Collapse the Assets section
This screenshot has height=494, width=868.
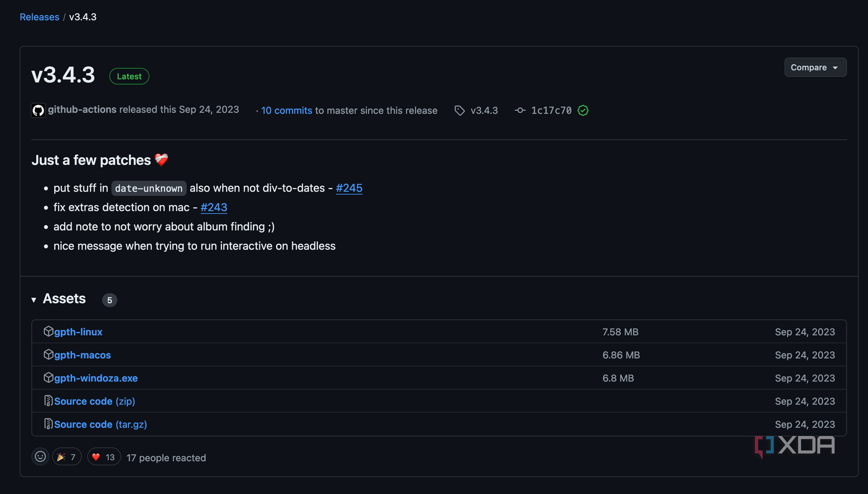tap(34, 300)
